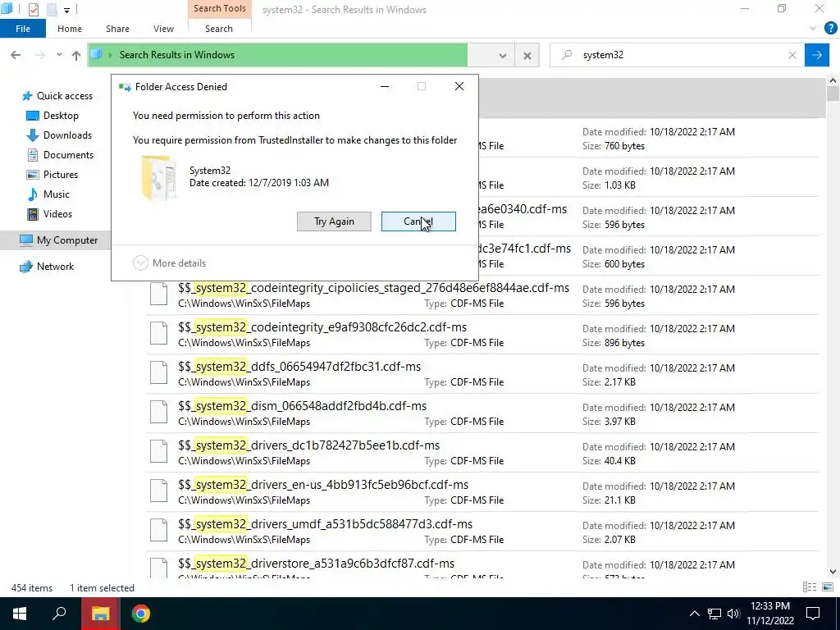
Task: Cancel the Folder Access Denied dialog
Action: pos(418,221)
